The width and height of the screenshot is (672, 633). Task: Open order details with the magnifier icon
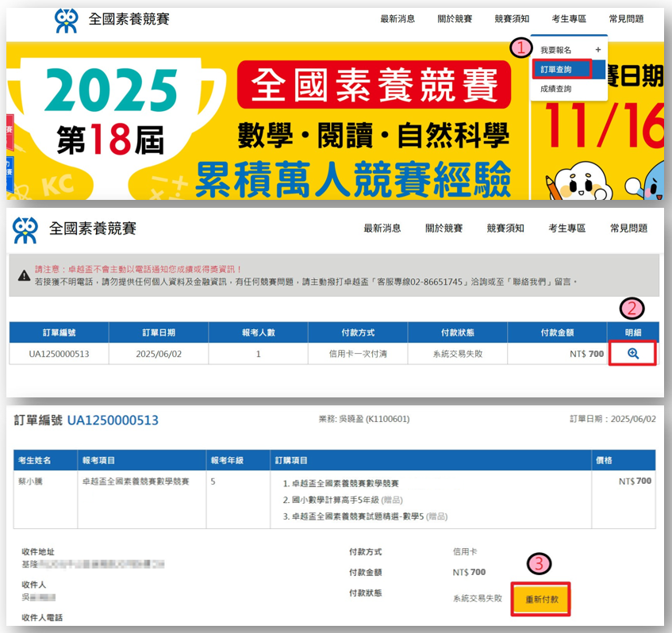coord(633,353)
